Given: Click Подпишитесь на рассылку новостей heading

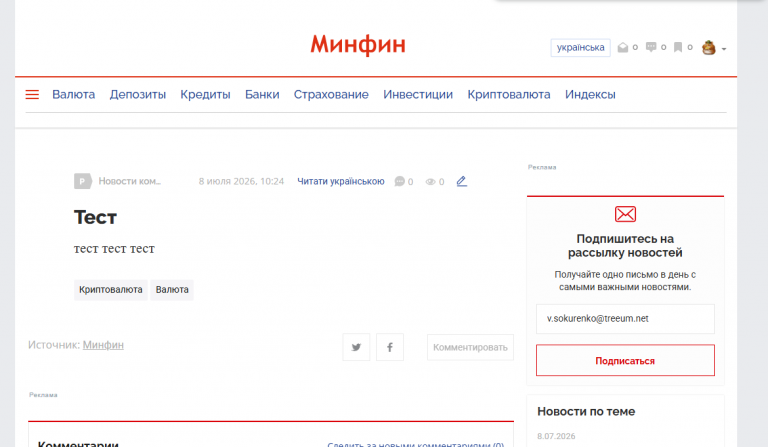Looking at the screenshot, I should click(x=625, y=246).
